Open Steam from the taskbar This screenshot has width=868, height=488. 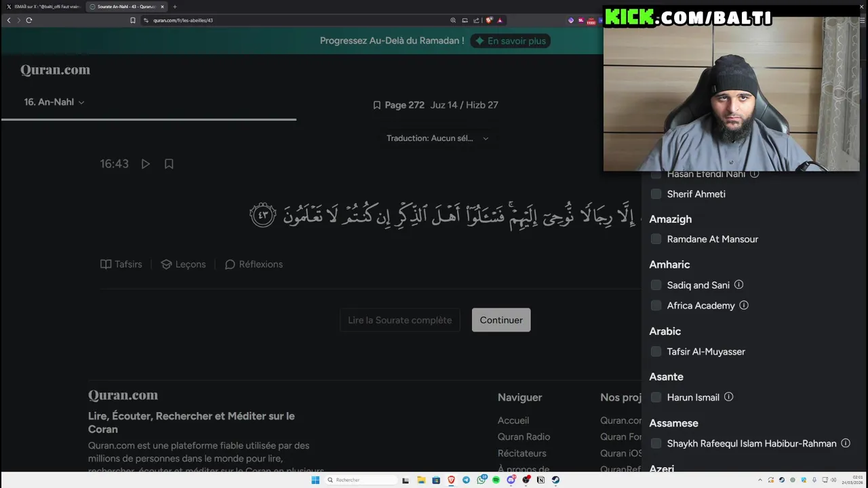pyautogui.click(x=555, y=480)
